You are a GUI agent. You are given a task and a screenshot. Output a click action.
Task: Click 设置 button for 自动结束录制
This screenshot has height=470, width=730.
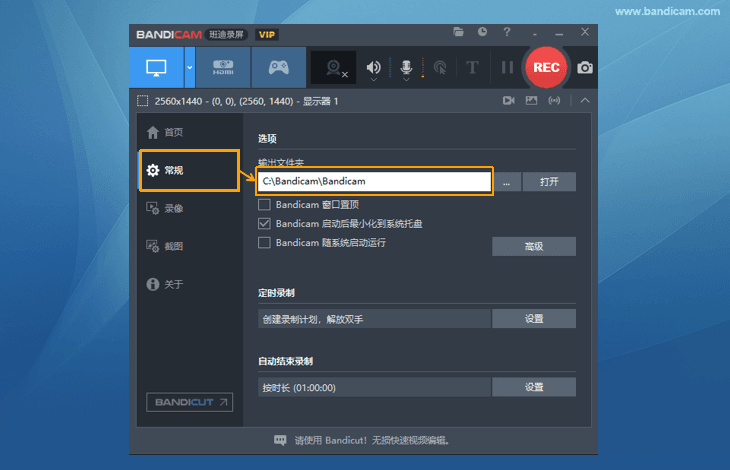(534, 387)
